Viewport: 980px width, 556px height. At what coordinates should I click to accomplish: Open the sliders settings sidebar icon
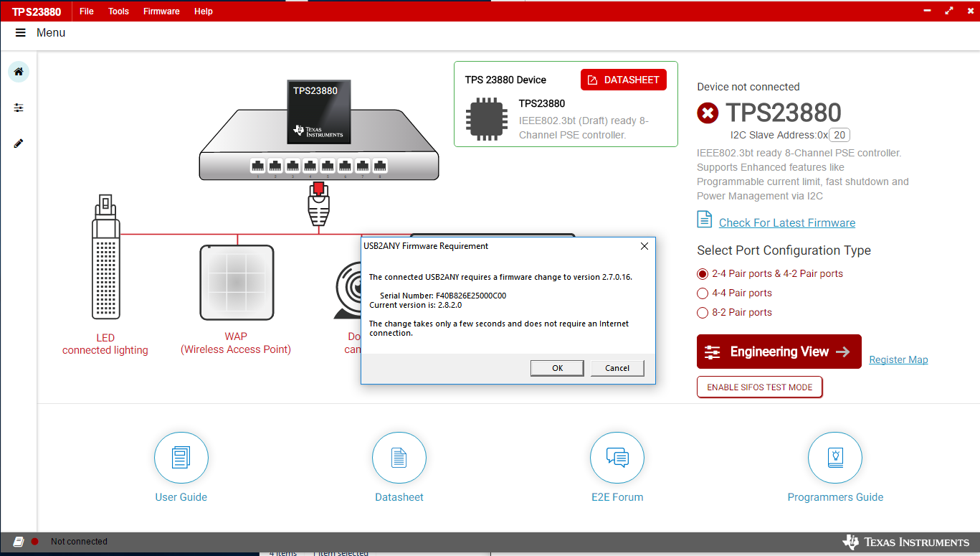(x=19, y=108)
